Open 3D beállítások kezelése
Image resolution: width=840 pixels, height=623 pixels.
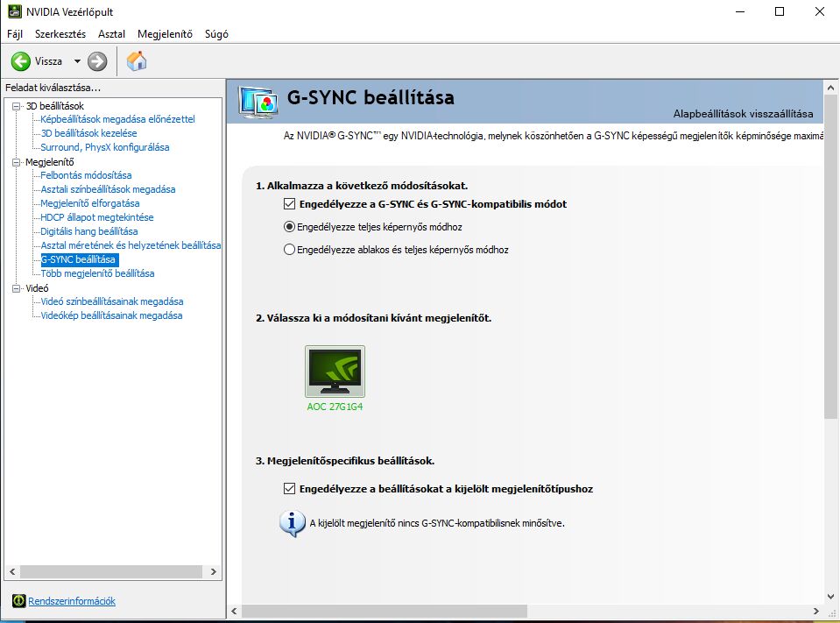[x=89, y=133]
